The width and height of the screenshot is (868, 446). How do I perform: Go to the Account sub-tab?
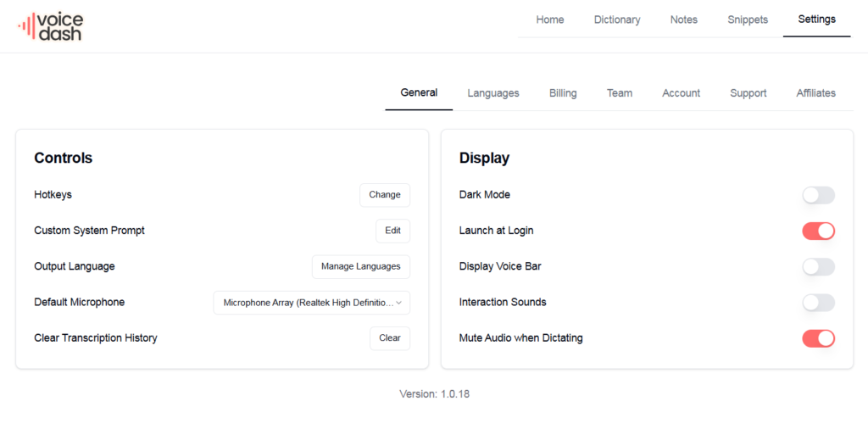[681, 93]
